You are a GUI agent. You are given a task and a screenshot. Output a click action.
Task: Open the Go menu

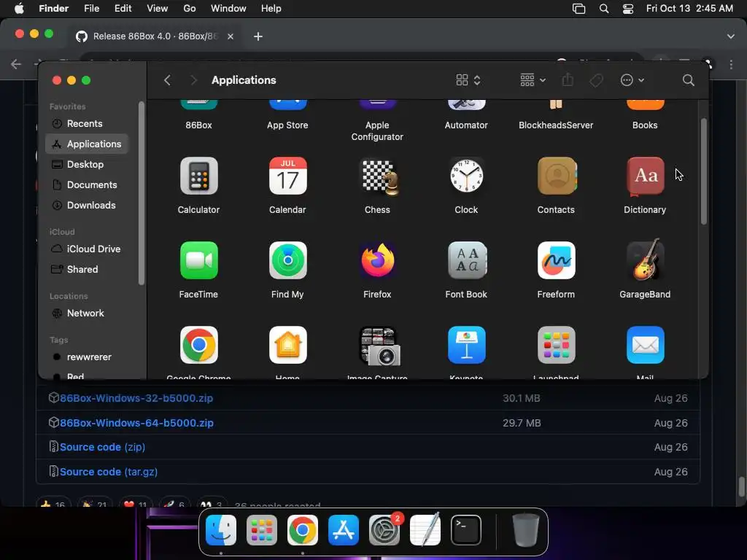coord(190,9)
